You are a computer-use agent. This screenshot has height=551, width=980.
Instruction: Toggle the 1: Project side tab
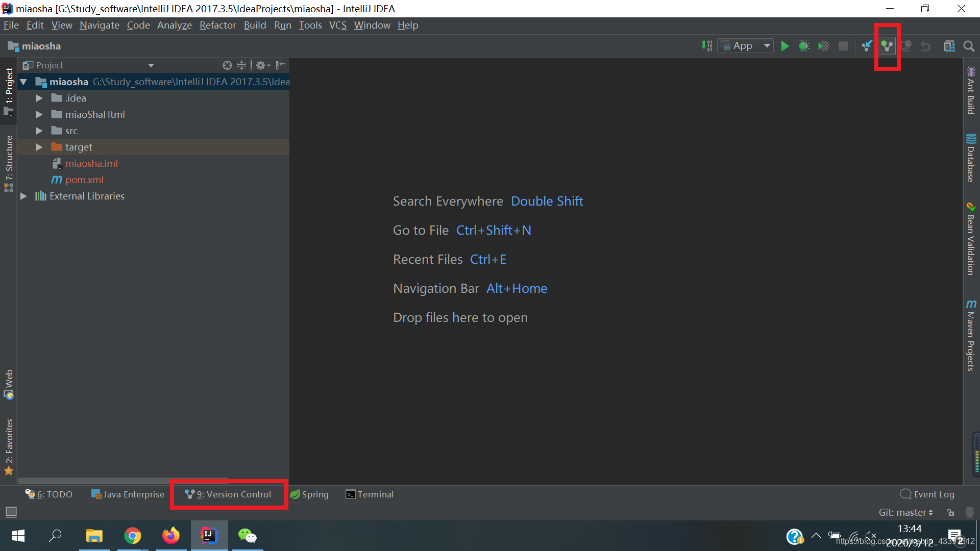9,91
